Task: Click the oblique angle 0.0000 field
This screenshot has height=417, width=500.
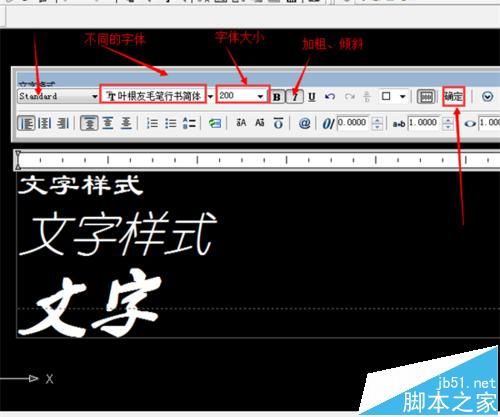Action: (354, 123)
